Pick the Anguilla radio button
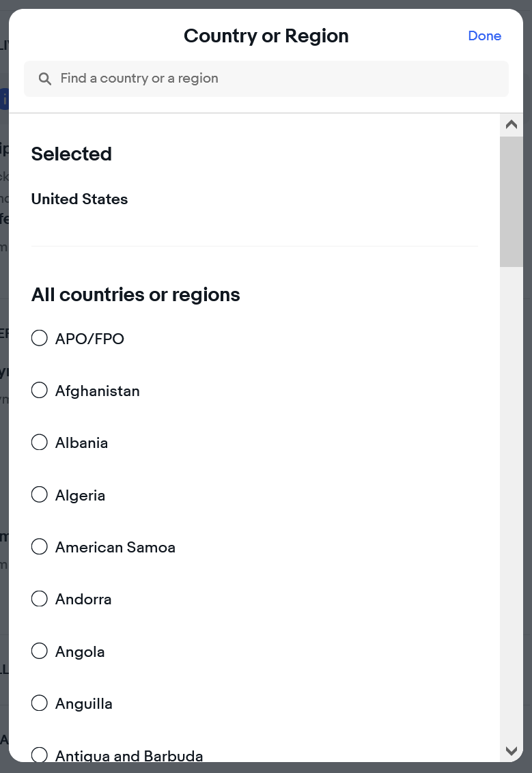This screenshot has height=773, width=532. [x=40, y=703]
